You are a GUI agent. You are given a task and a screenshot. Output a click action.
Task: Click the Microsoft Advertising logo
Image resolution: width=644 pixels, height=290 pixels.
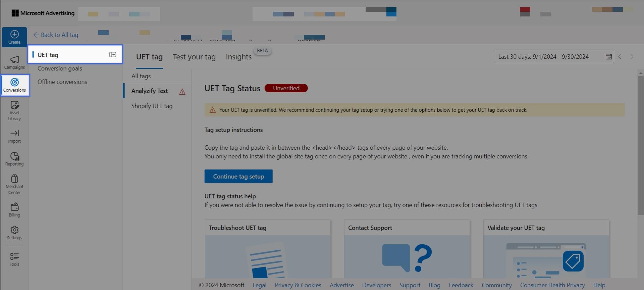tap(43, 13)
